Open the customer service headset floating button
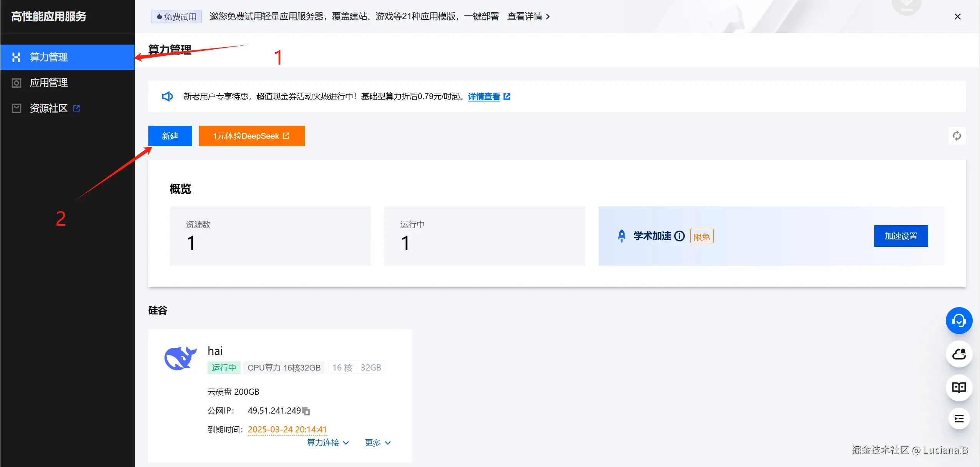The image size is (980, 467). click(958, 321)
